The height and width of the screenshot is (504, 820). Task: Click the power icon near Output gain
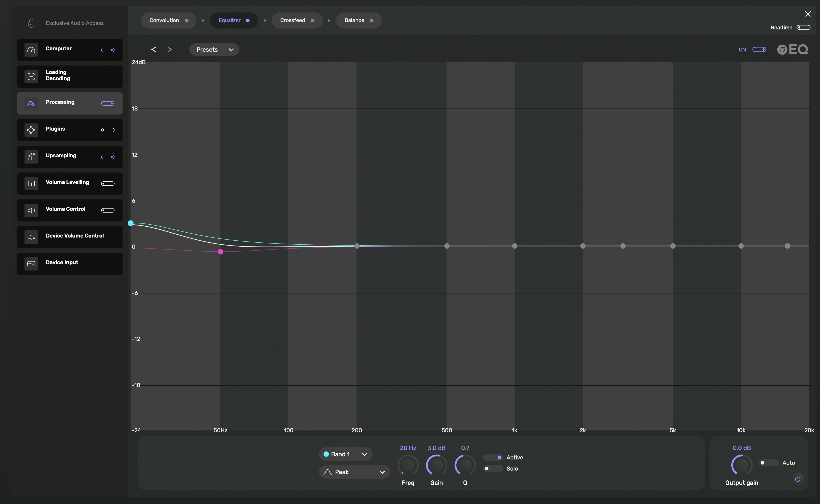click(797, 479)
